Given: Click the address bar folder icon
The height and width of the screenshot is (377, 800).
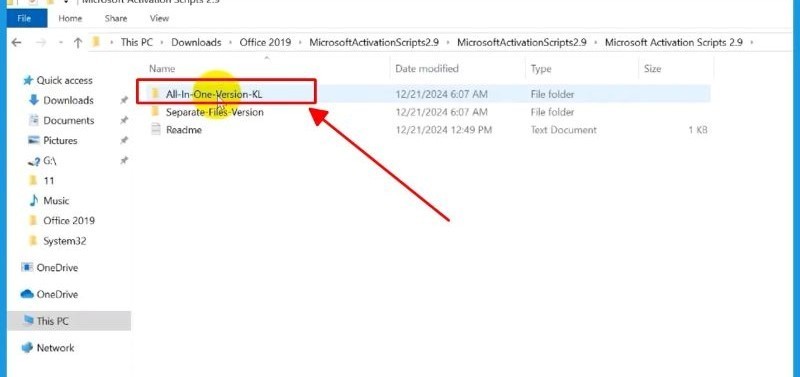Looking at the screenshot, I should click(95, 42).
